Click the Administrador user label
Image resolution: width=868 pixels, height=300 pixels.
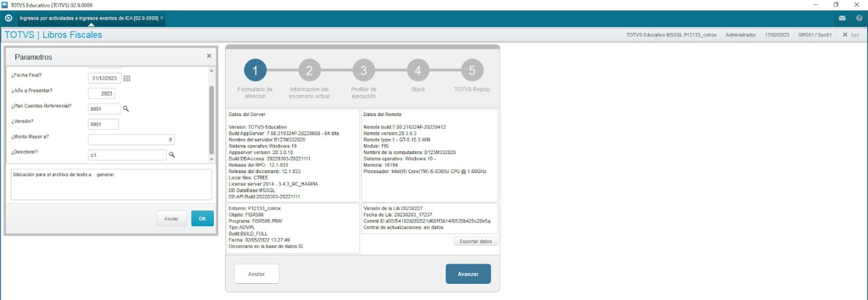(x=741, y=35)
